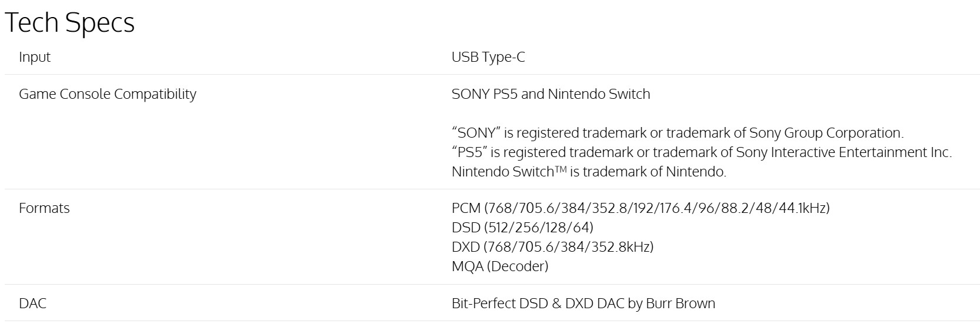Viewport: 980px width, 327px height.
Task: Click the Game Console Compatibility label
Action: pos(108,94)
